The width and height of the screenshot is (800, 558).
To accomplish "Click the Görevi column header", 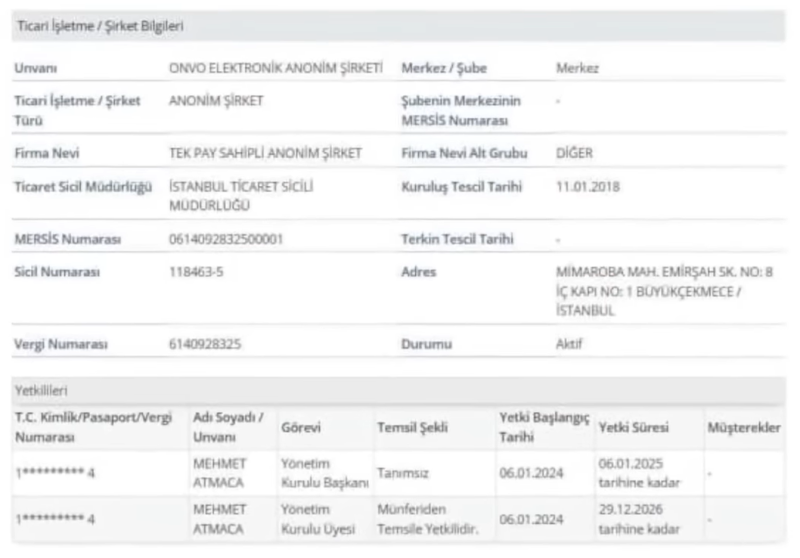I will (x=301, y=427).
